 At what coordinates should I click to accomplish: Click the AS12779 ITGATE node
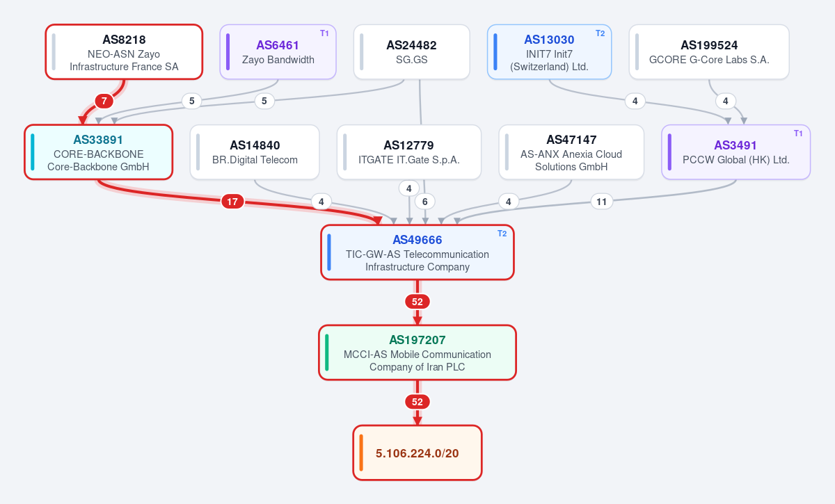click(409, 152)
